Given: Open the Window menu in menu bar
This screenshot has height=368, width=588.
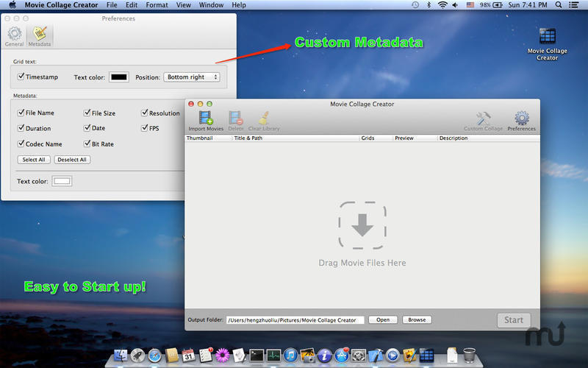Looking at the screenshot, I should pyautogui.click(x=211, y=5).
